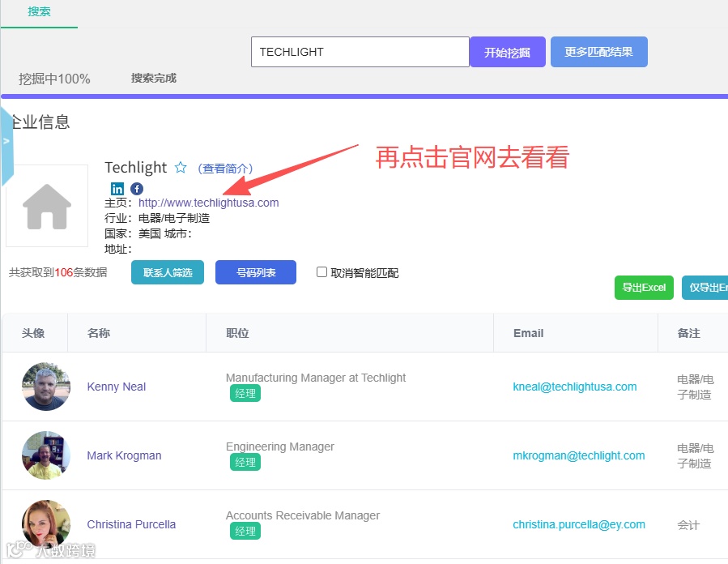Switch to the 搜索 tab
Image resolution: width=728 pixels, height=564 pixels.
click(39, 12)
